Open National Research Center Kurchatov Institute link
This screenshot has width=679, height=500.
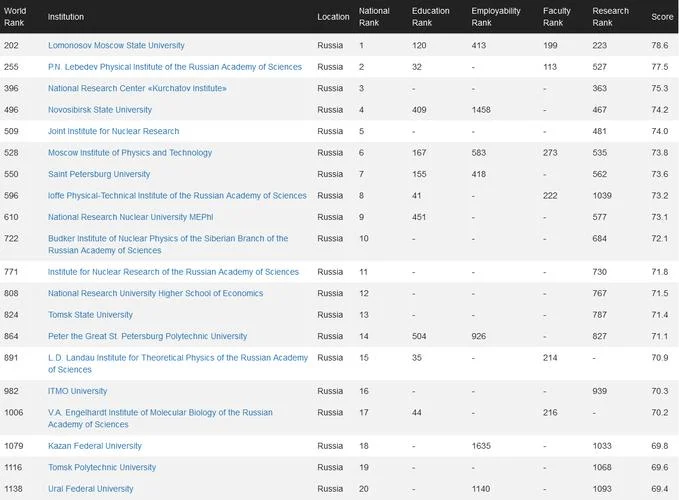click(x=137, y=88)
